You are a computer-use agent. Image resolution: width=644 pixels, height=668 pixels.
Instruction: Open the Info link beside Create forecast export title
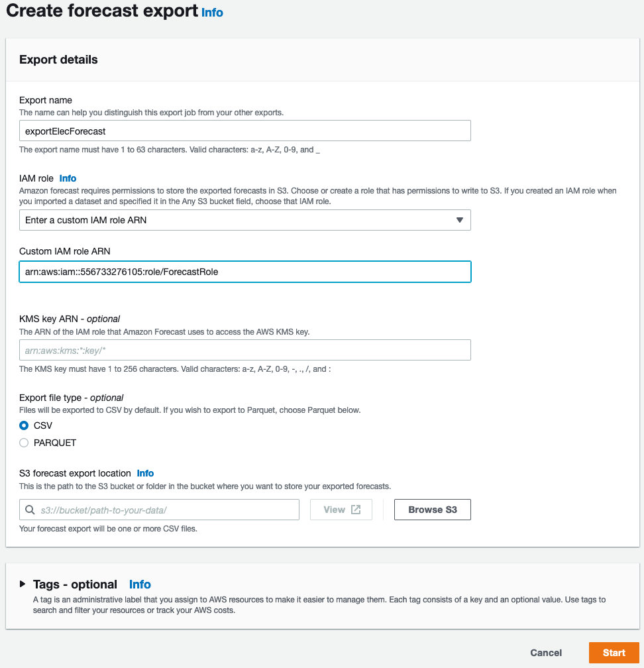pos(212,13)
